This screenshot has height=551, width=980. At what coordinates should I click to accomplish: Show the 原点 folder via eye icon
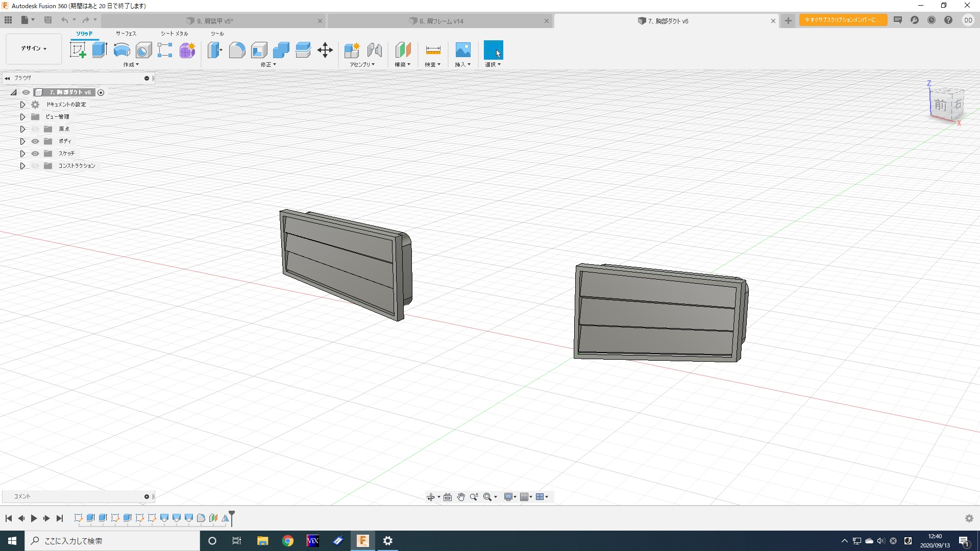[x=35, y=129]
